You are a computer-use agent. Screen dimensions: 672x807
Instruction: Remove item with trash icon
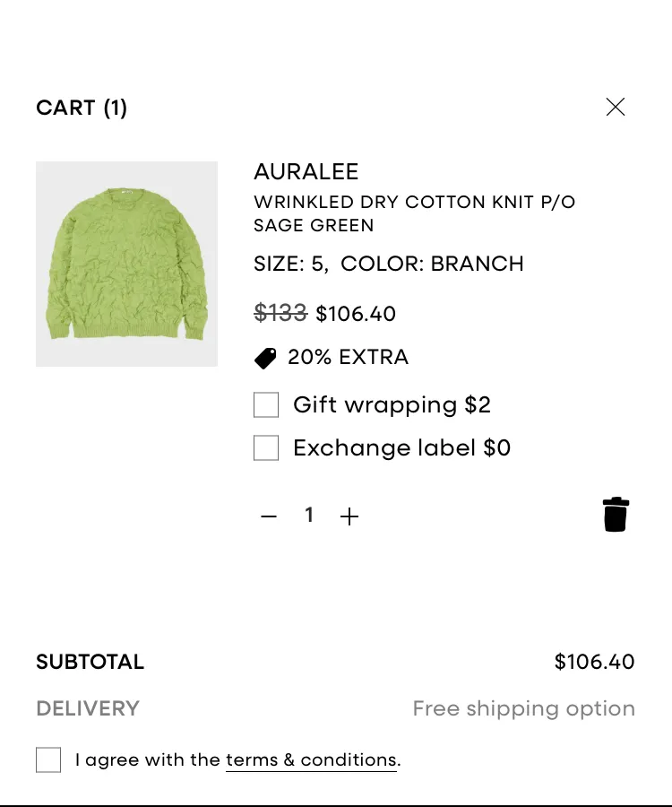[616, 514]
